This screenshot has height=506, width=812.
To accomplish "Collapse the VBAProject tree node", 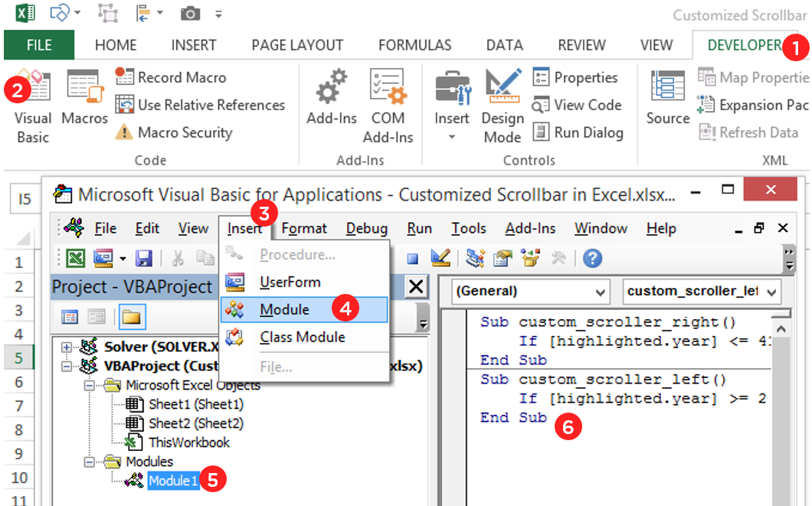I will click(x=67, y=367).
